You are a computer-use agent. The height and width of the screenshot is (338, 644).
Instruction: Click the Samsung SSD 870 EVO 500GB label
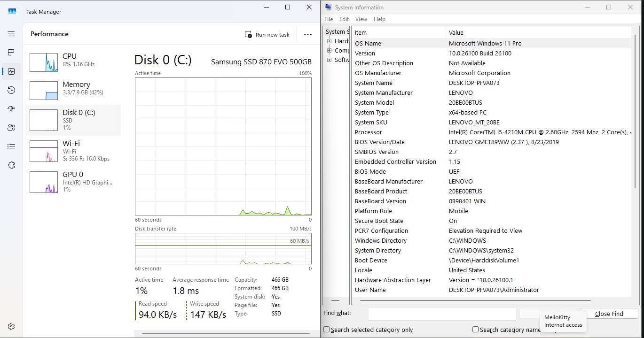261,61
